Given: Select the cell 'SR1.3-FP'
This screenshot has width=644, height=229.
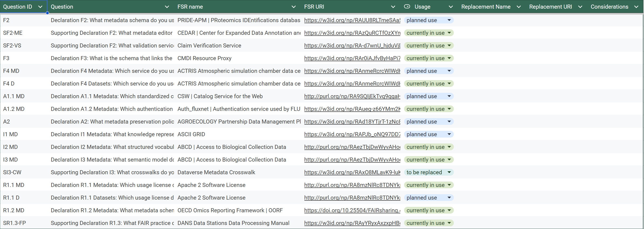Looking at the screenshot, I should click(24, 223).
